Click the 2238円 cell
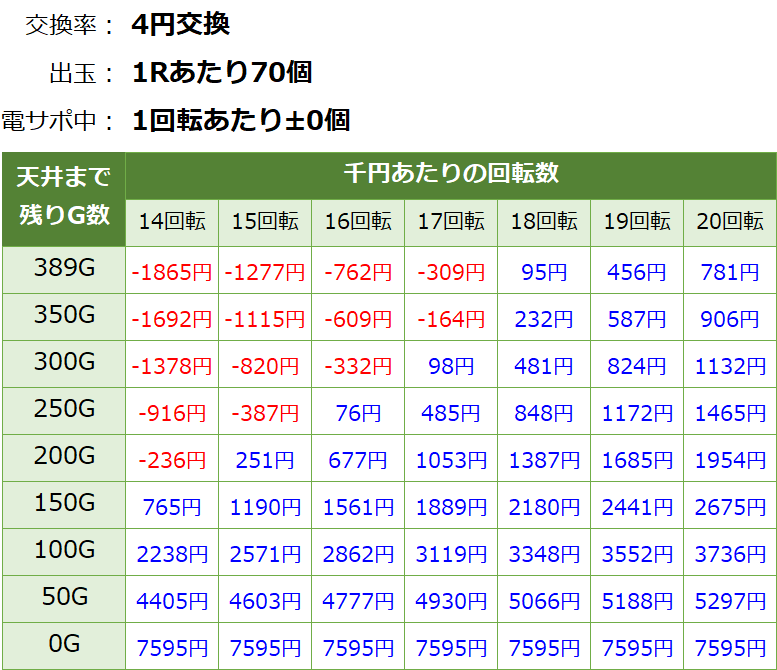The image size is (777, 670). pyautogui.click(x=172, y=552)
